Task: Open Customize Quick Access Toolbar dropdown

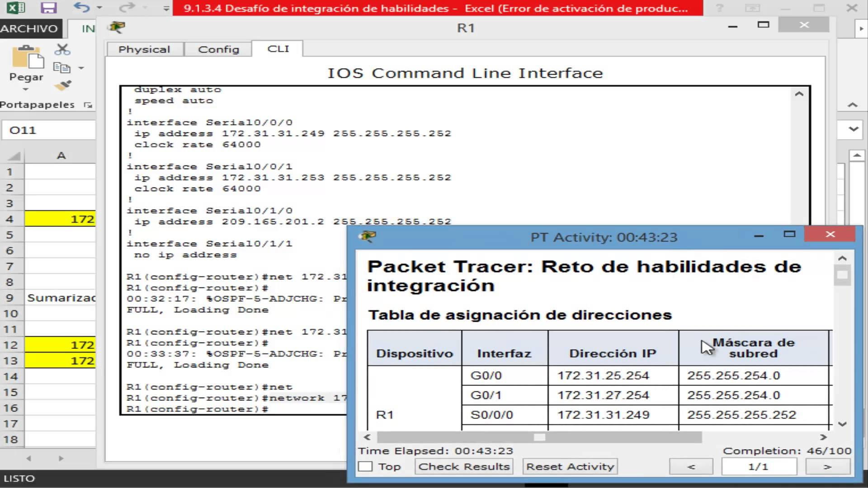Action: [x=166, y=8]
